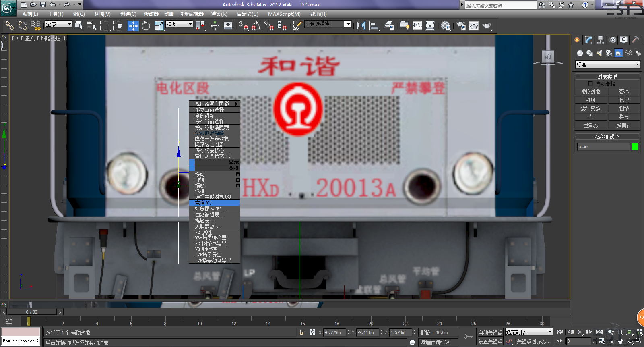Viewport: 644px width, 347px height.
Task: Open the Quick Access toolbar dropdown arrow
Action: [x=80, y=4]
